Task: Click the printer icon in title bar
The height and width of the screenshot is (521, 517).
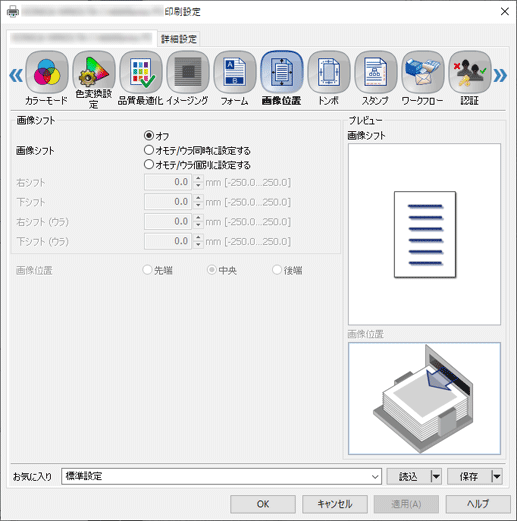Action: pyautogui.click(x=13, y=12)
